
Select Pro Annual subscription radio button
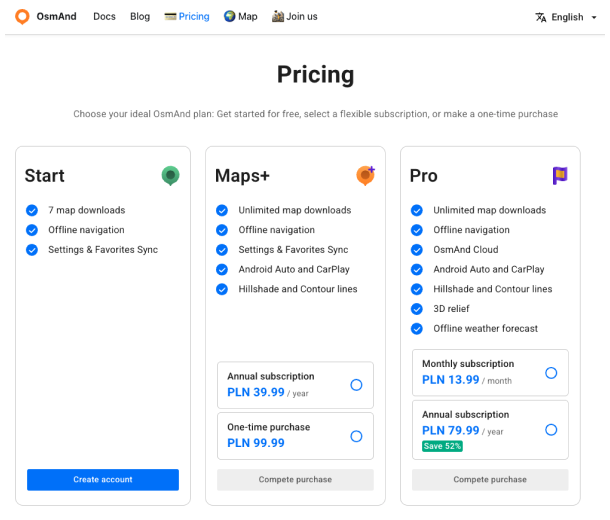pos(551,430)
